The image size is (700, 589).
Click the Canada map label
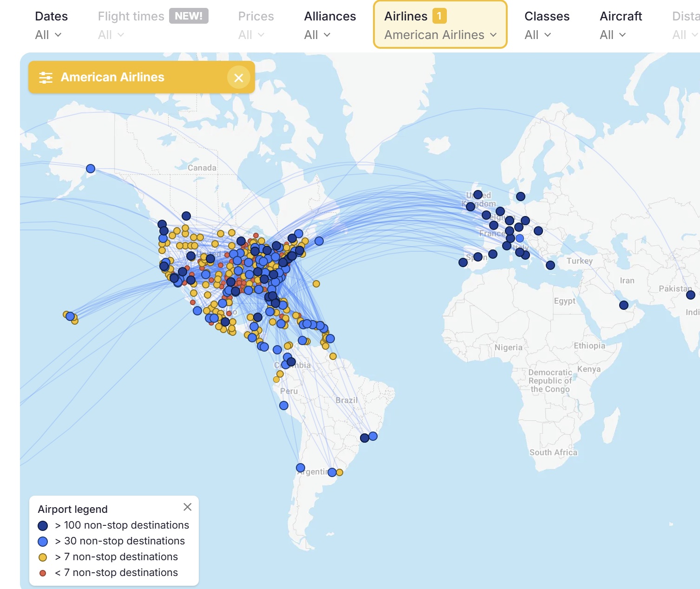point(202,168)
